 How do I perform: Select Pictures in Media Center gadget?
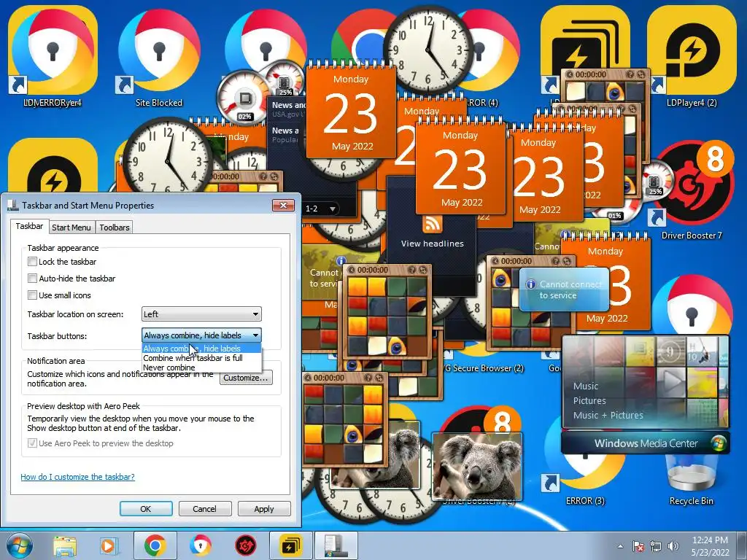[x=589, y=400]
